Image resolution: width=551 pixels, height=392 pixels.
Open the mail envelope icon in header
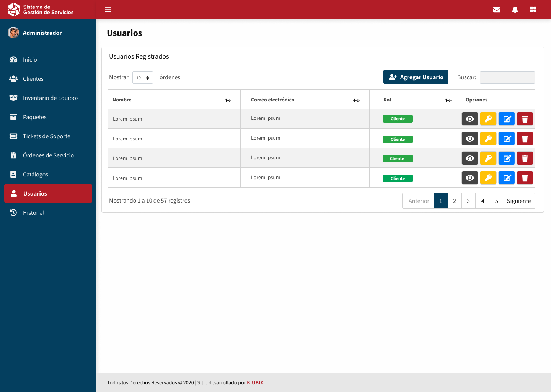(497, 10)
